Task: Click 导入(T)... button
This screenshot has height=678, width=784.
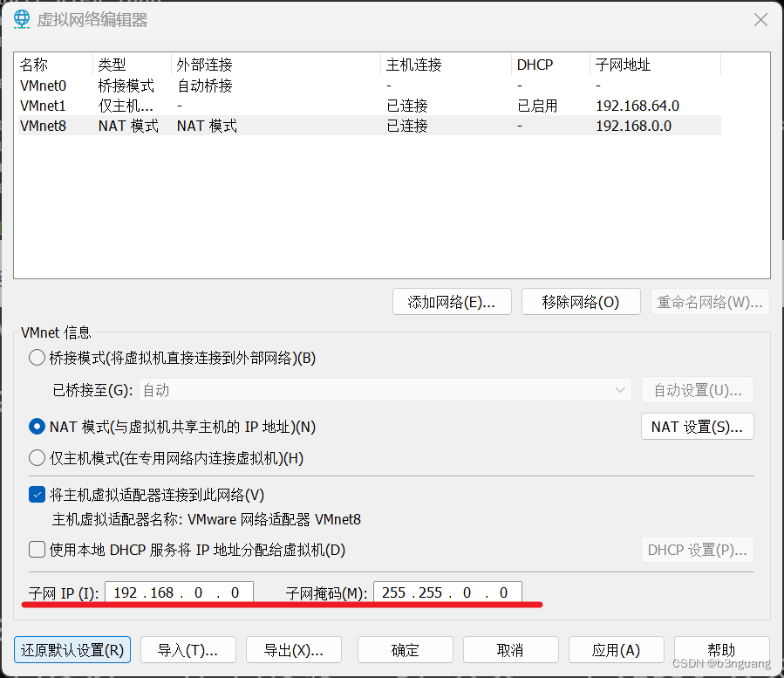Action: click(x=188, y=650)
